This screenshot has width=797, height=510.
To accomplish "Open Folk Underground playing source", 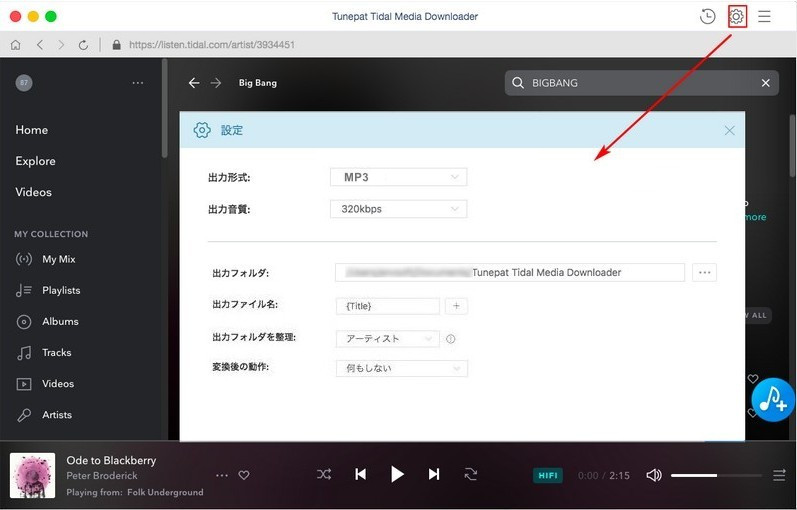I will (x=165, y=492).
